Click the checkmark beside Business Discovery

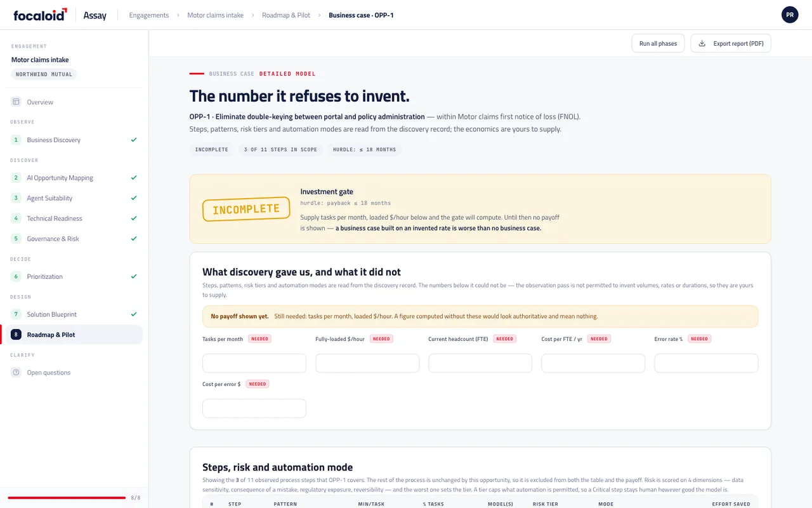click(134, 140)
